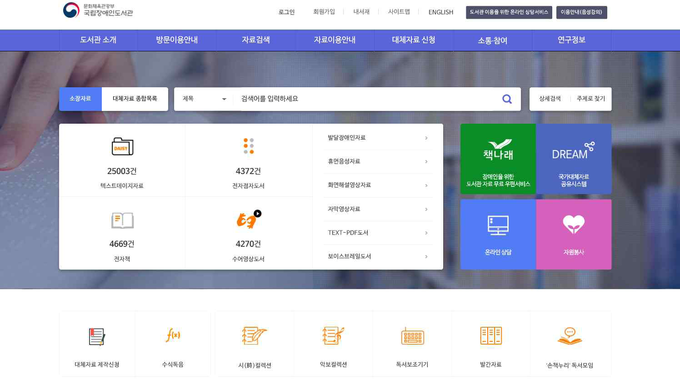Expand 보이스브레일도서 with its arrow
The image size is (680, 386).
[426, 257]
